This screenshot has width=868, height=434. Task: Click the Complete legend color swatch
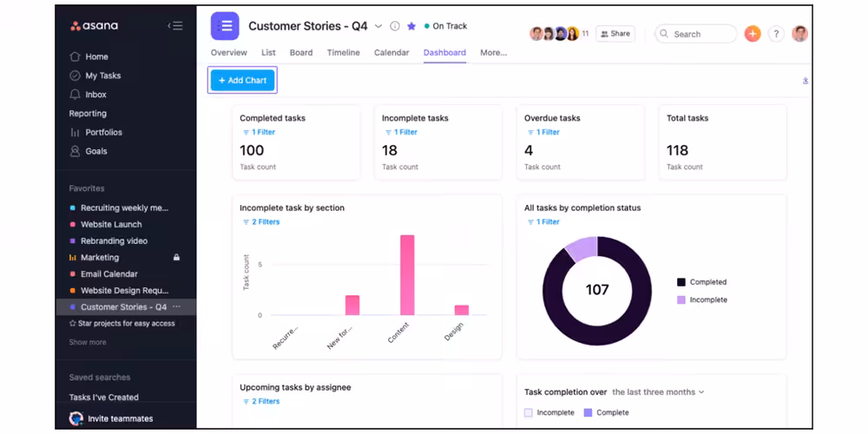(589, 413)
